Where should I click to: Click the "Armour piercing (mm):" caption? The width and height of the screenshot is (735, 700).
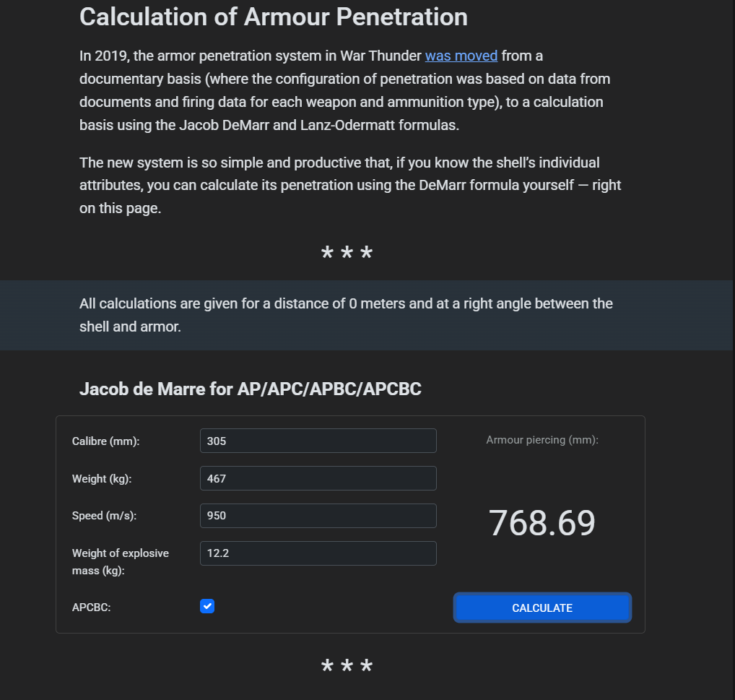click(x=542, y=439)
